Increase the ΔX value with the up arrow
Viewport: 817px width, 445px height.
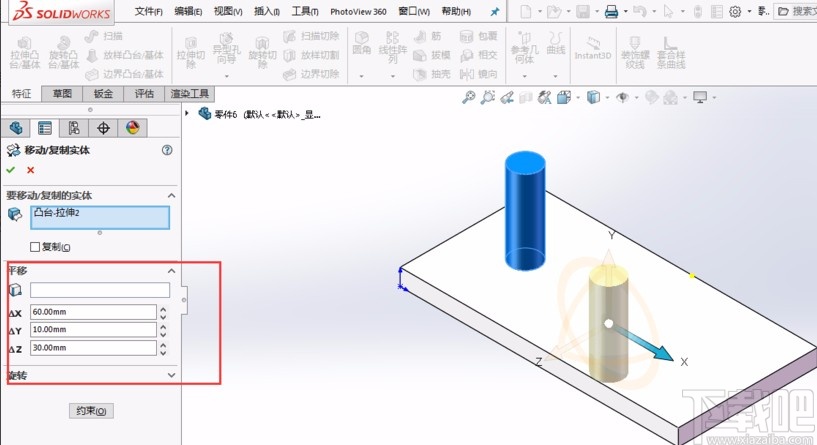164,308
